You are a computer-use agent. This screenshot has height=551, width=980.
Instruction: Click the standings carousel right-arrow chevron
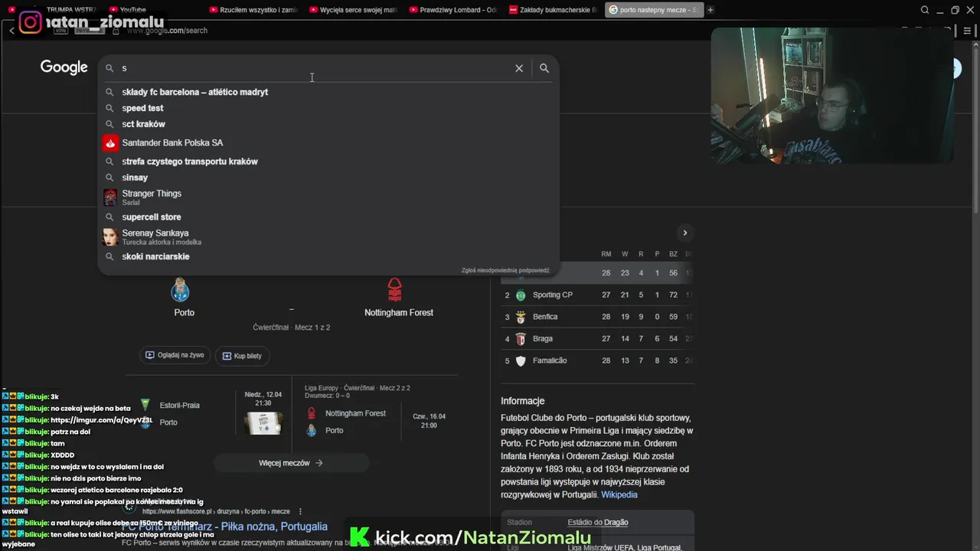[x=685, y=233]
